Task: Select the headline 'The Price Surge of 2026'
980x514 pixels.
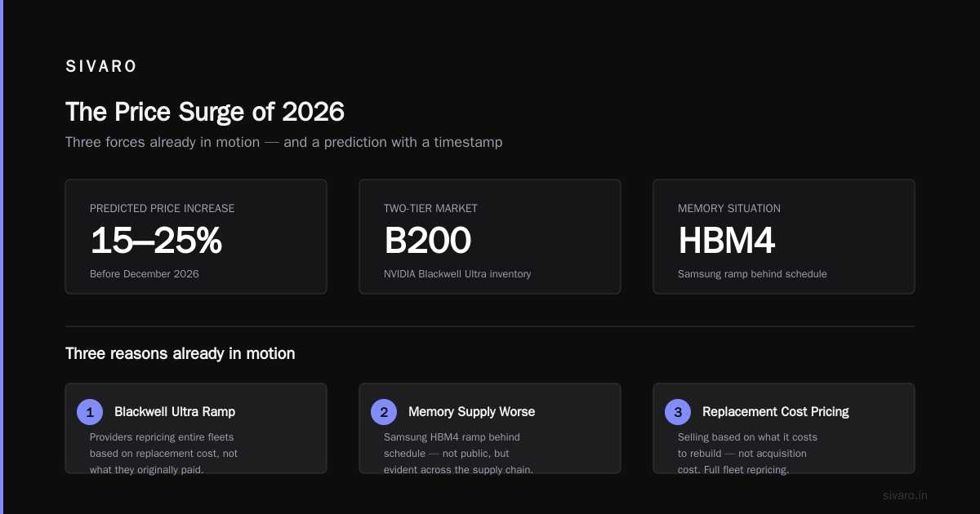Action: [x=205, y=112]
